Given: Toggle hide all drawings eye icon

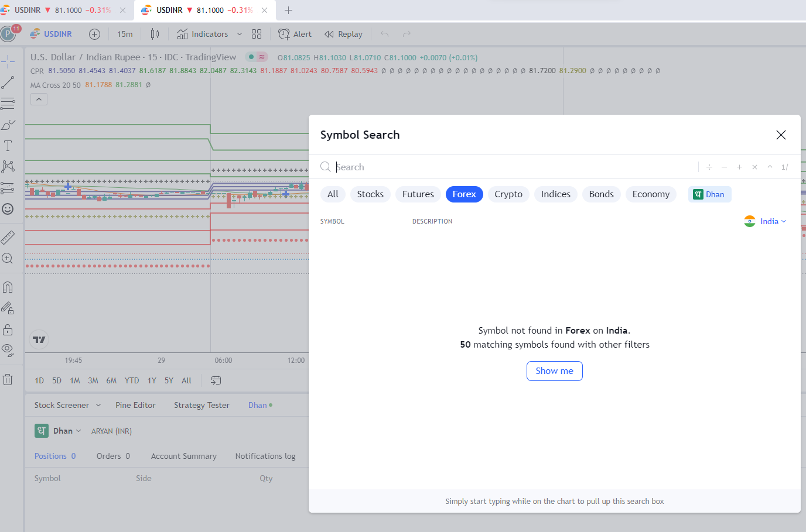Looking at the screenshot, I should (8, 350).
